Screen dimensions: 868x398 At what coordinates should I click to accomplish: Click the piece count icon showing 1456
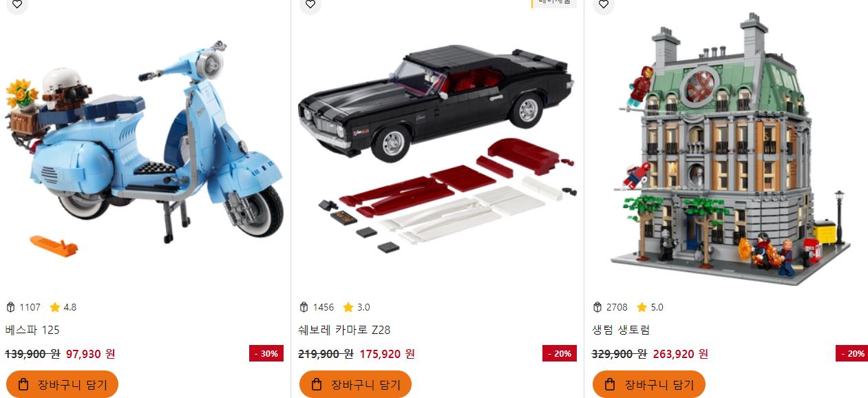[x=304, y=307]
